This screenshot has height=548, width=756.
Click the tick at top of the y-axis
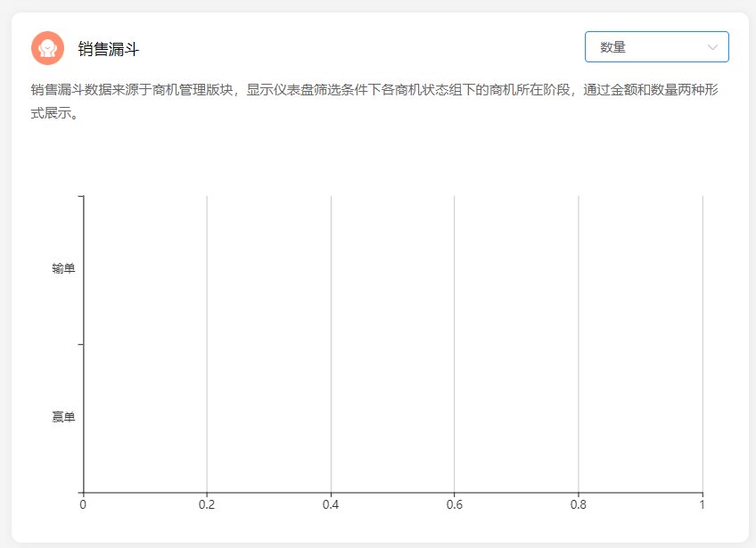pyautogui.click(x=80, y=196)
